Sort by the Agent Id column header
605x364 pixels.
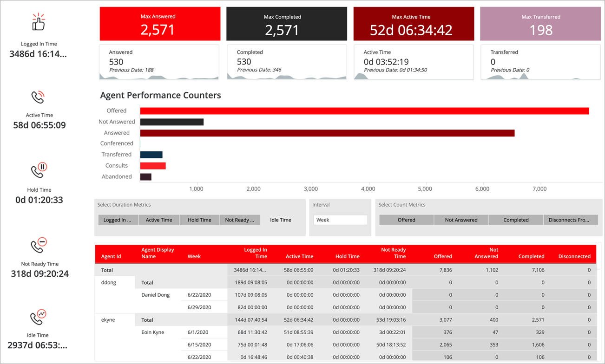point(111,256)
